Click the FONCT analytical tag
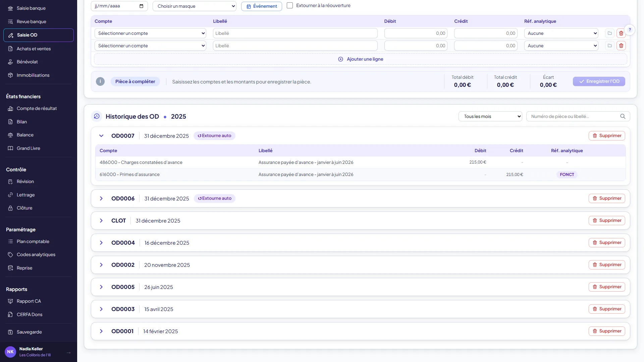644x362 pixels. (567, 175)
